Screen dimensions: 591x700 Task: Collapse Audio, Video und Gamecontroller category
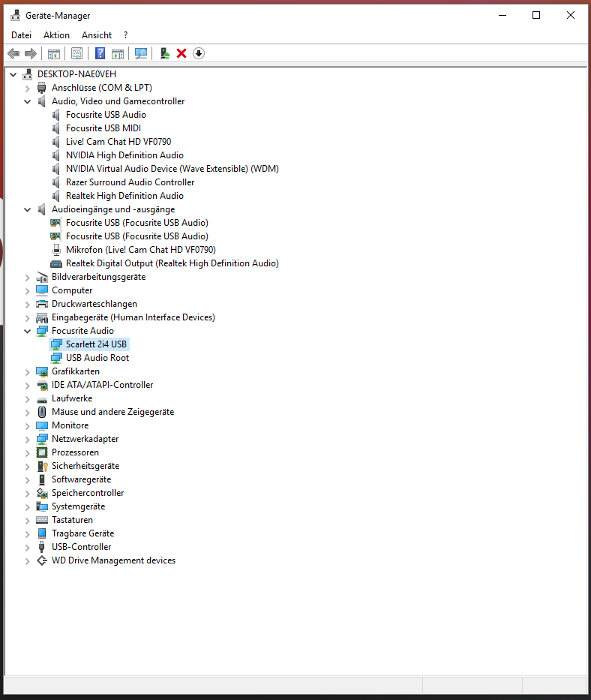[x=27, y=101]
